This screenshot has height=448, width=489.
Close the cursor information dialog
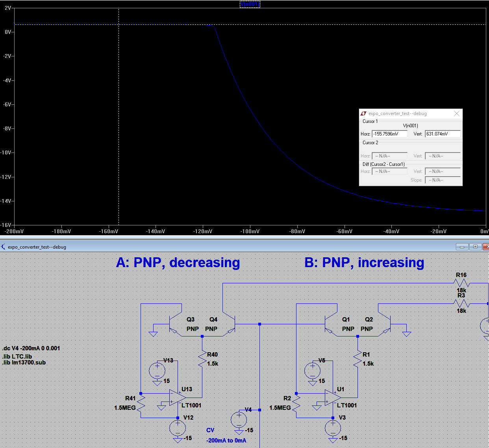456,113
